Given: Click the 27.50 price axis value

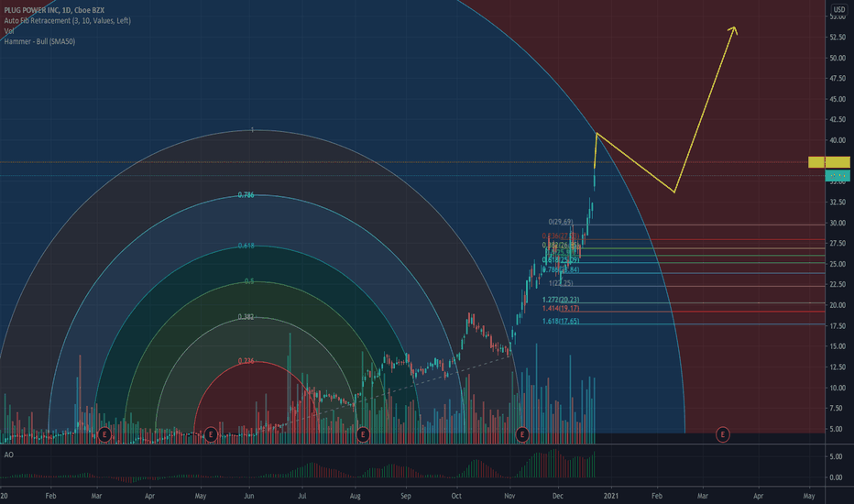Looking at the screenshot, I should point(838,243).
